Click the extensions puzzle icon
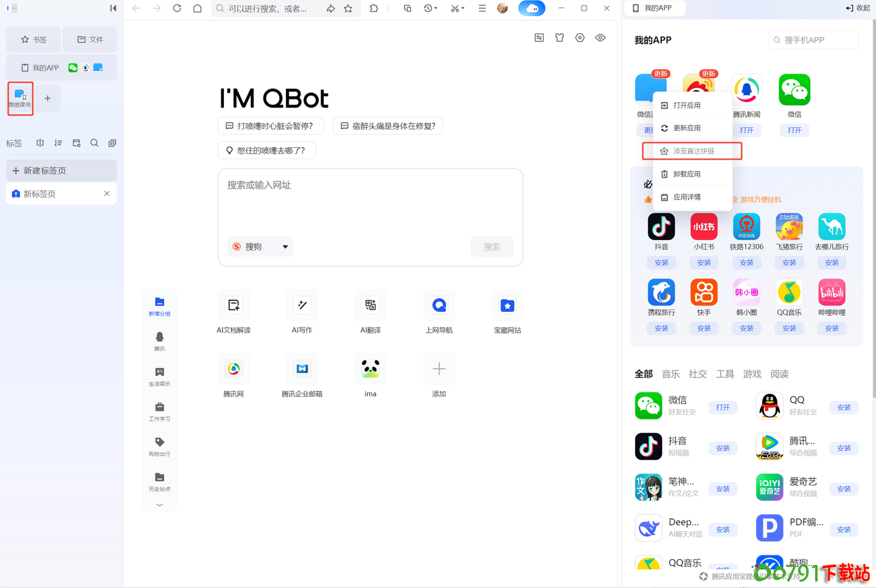This screenshot has width=876, height=588. [374, 8]
